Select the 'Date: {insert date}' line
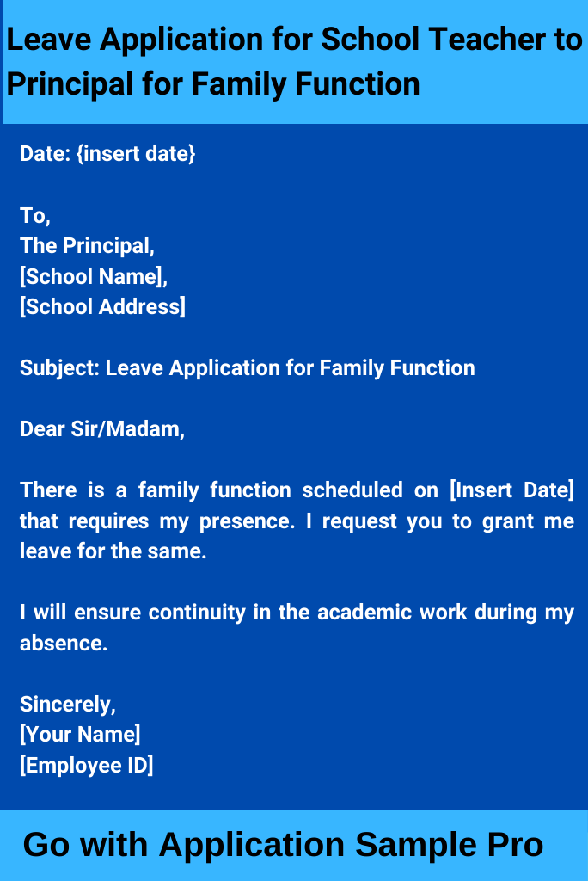588x881 pixels. (x=107, y=154)
